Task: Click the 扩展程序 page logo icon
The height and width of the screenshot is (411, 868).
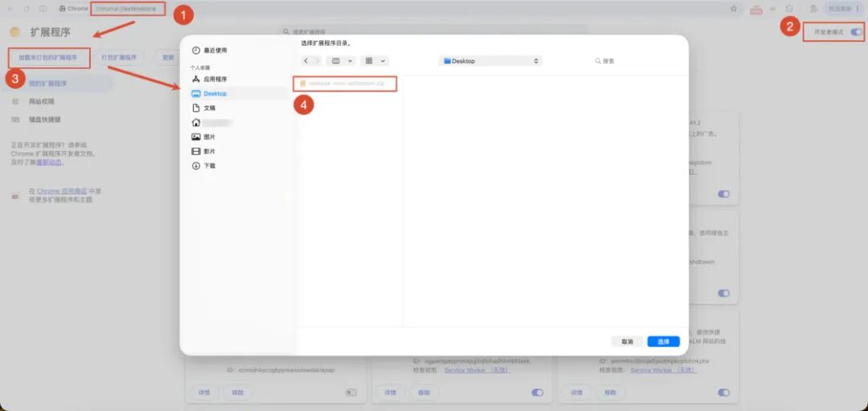Action: coord(15,32)
